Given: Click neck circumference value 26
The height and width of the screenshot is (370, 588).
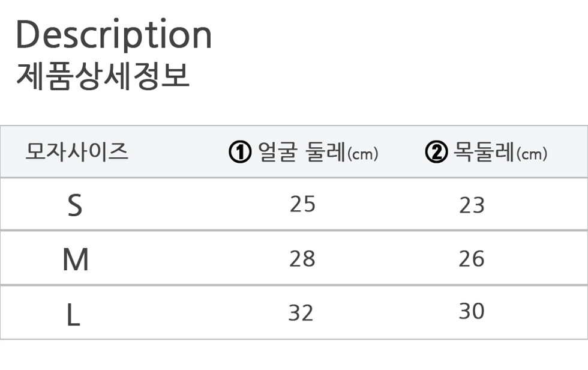Looking at the screenshot, I should tap(472, 258).
